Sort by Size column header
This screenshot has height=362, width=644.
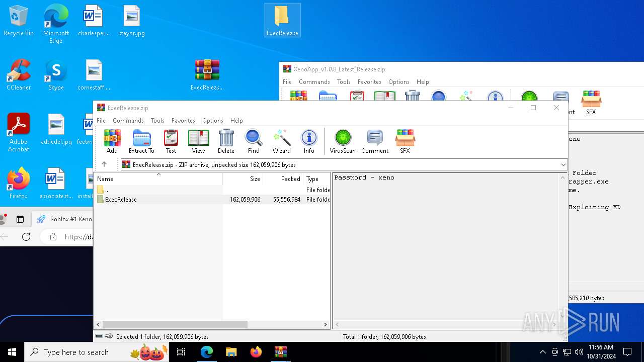coord(243,178)
